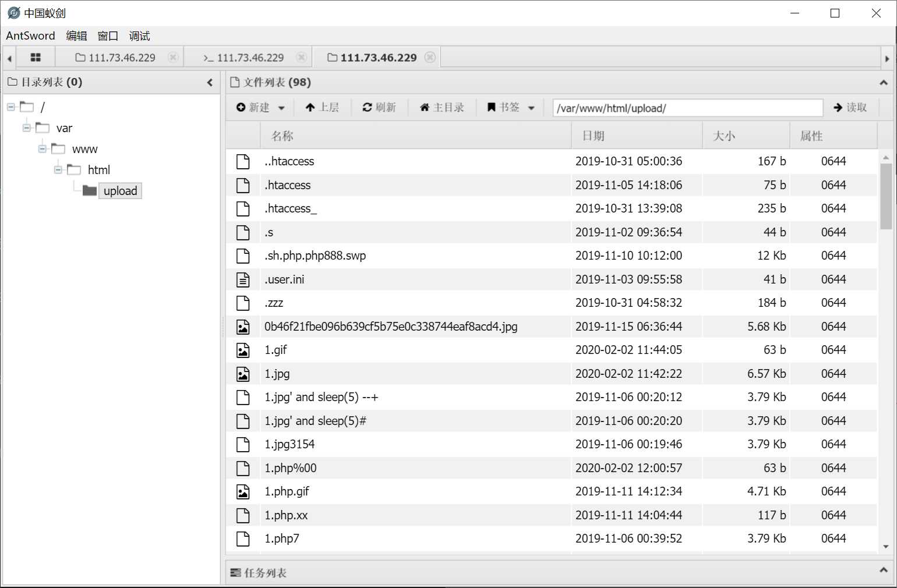The height and width of the screenshot is (588, 897).
Task: Select the var folder in tree
Action: pos(64,128)
